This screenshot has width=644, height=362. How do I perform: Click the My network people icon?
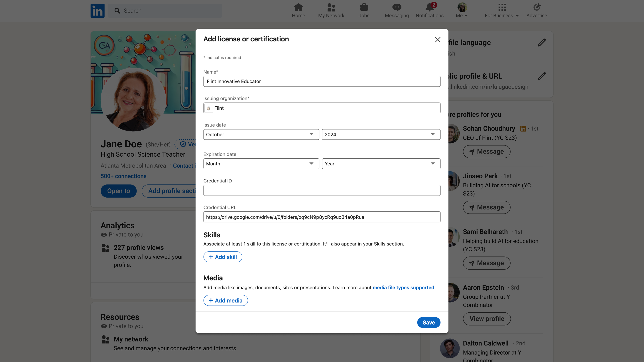pos(106,340)
